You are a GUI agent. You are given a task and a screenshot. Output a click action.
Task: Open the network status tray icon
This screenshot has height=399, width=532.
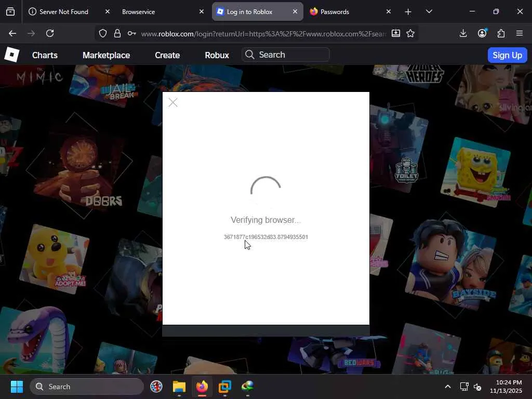coord(464,387)
